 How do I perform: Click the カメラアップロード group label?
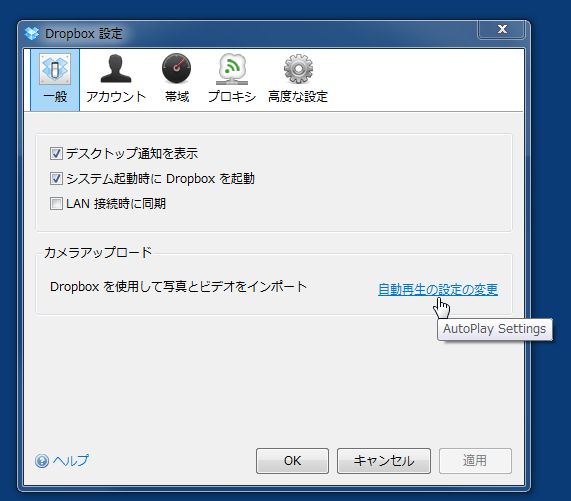pos(98,252)
